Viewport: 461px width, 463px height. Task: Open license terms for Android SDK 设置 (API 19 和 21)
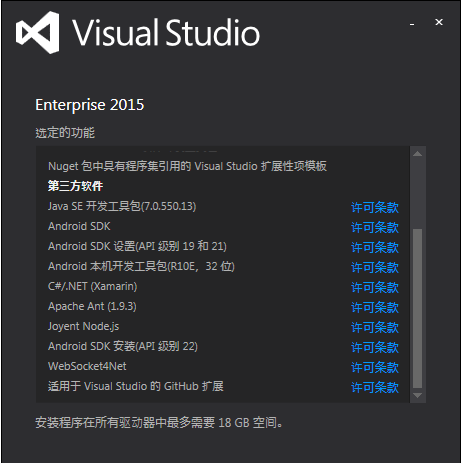click(375, 247)
